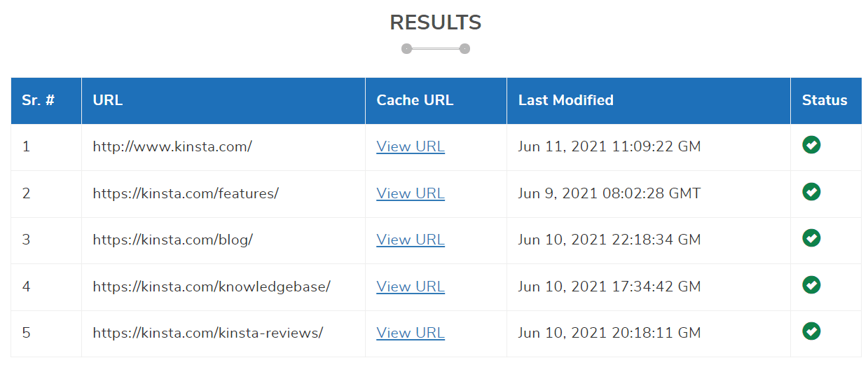Click the status checkmark for knowledgebase row
This screenshot has width=868, height=365.
[x=811, y=285]
